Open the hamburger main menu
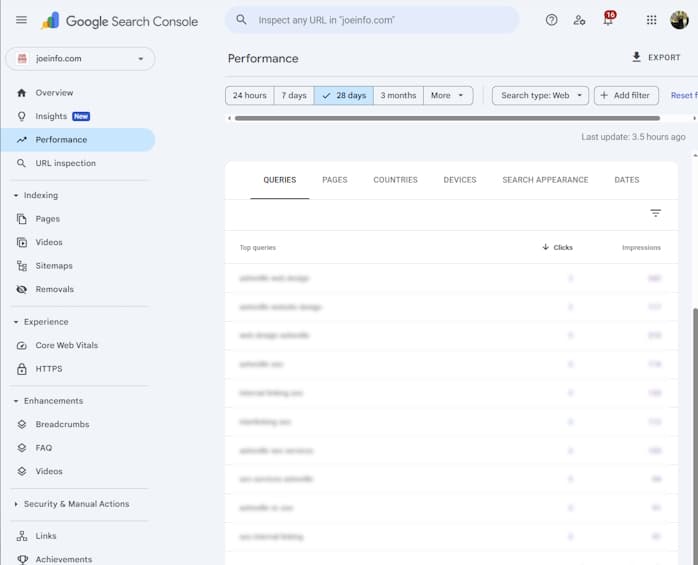 coord(21,20)
